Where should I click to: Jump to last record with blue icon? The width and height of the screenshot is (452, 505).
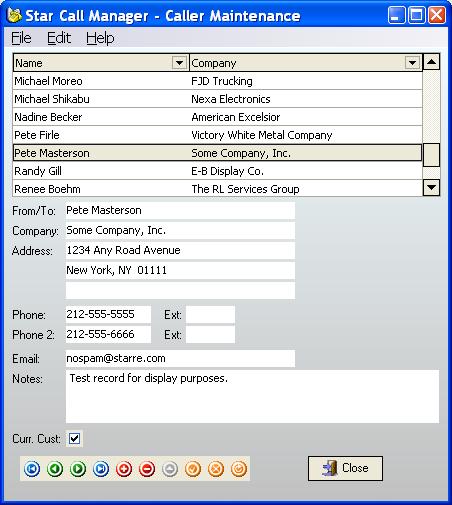[101, 469]
